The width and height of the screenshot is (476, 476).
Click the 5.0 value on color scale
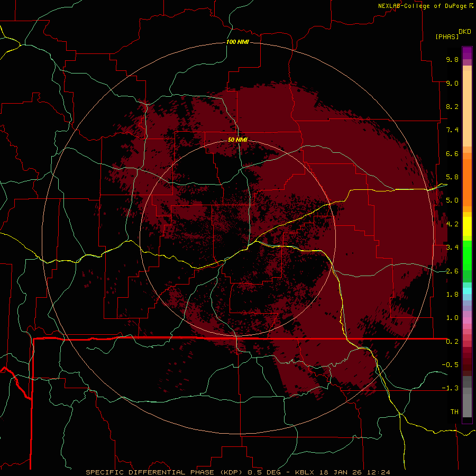coord(452,200)
